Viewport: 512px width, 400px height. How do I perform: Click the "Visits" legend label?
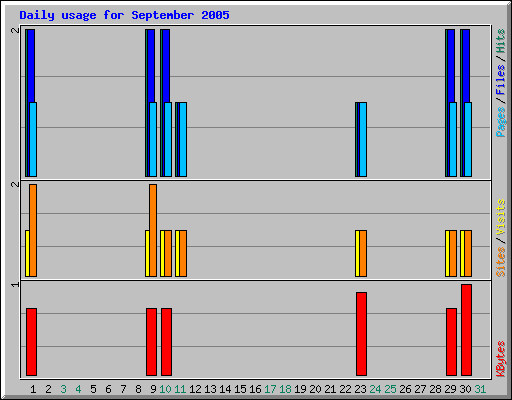pos(500,217)
